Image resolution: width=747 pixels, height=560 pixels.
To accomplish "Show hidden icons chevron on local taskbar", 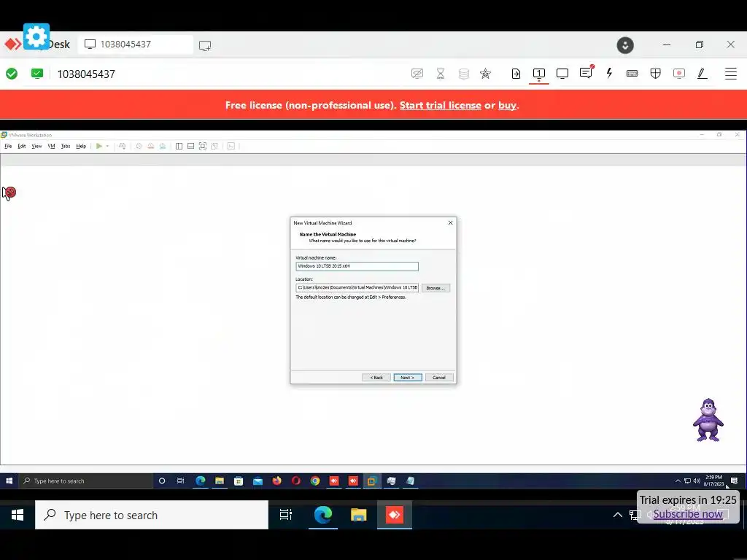I will click(617, 515).
